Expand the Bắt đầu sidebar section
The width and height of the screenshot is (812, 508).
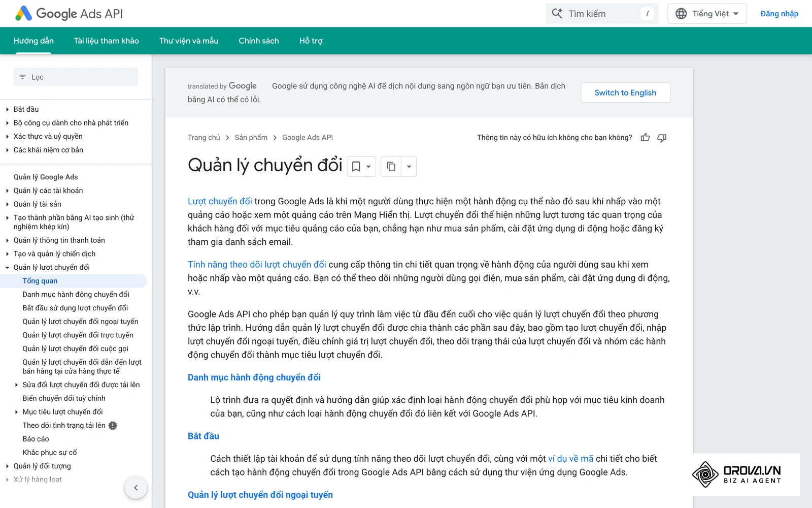(x=7, y=109)
